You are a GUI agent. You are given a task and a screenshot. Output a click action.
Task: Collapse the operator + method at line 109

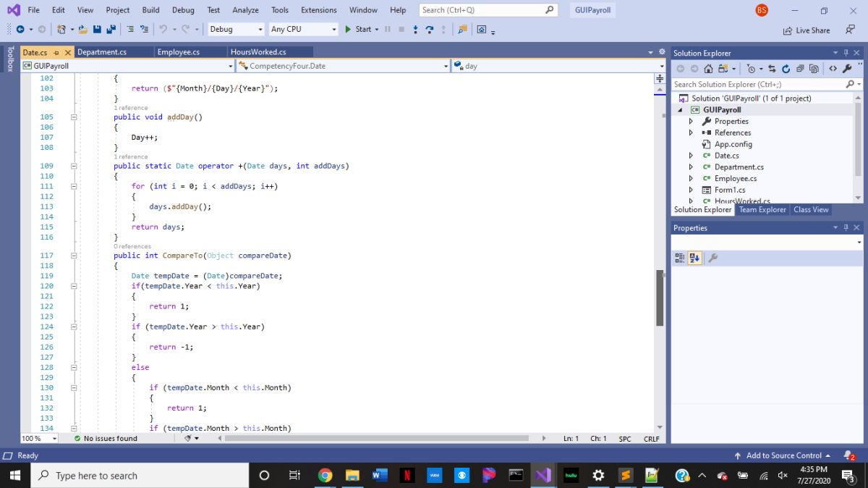pos(74,166)
